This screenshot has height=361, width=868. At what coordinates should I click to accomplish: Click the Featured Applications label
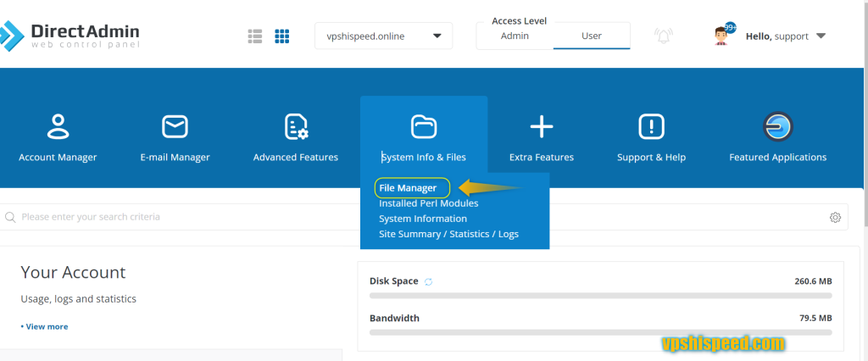(778, 158)
